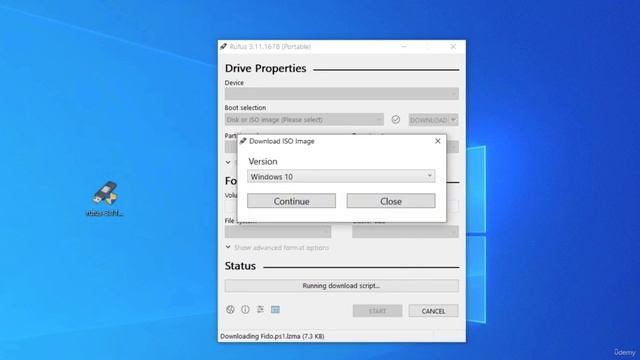Viewport: 640px width, 360px height.
Task: Click the checkmark hash icon beside Boot selection
Action: [x=396, y=120]
